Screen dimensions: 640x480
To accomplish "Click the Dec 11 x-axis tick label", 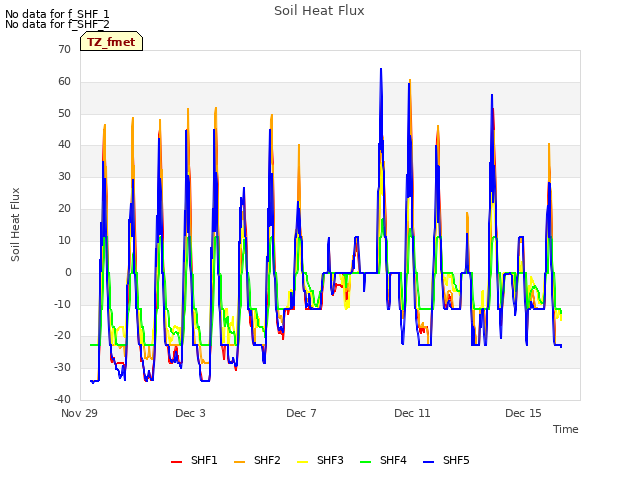I will pos(412,413).
